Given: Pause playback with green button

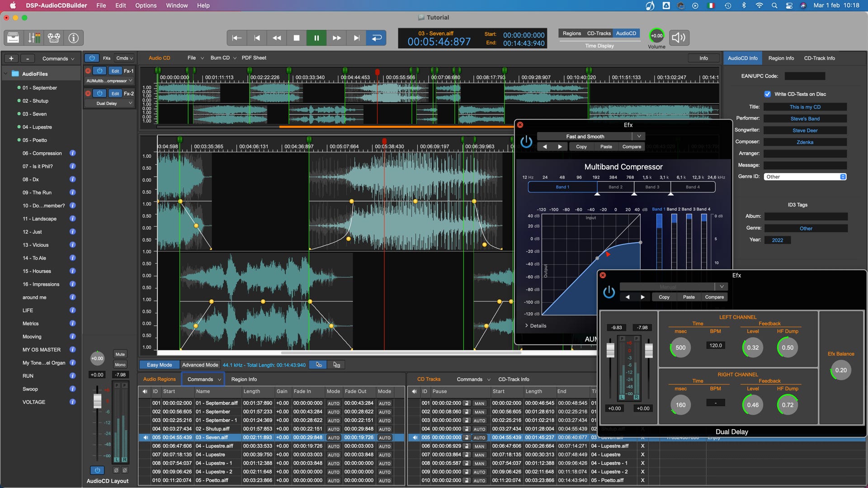Looking at the screenshot, I should pos(316,38).
